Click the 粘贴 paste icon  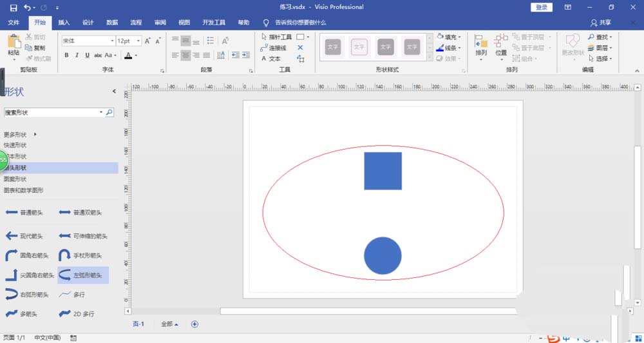pos(13,44)
